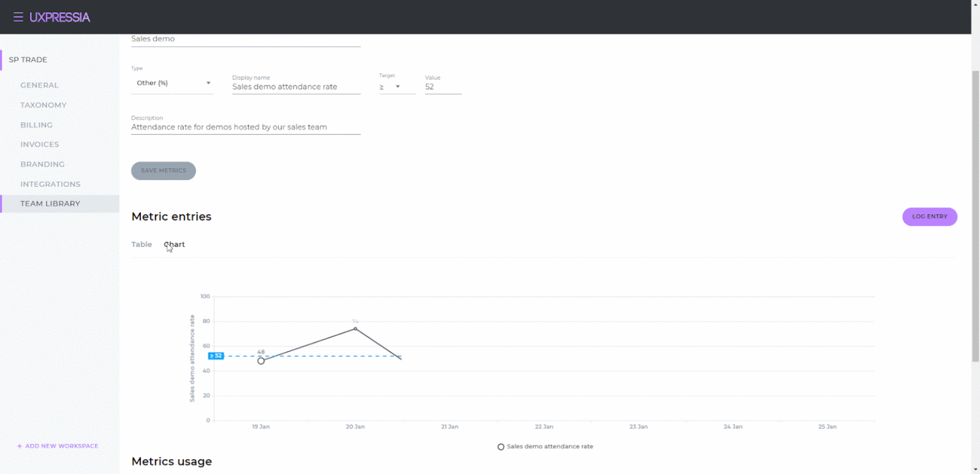Open the hamburger menu icon
This screenshot has width=980, height=474.
18,17
